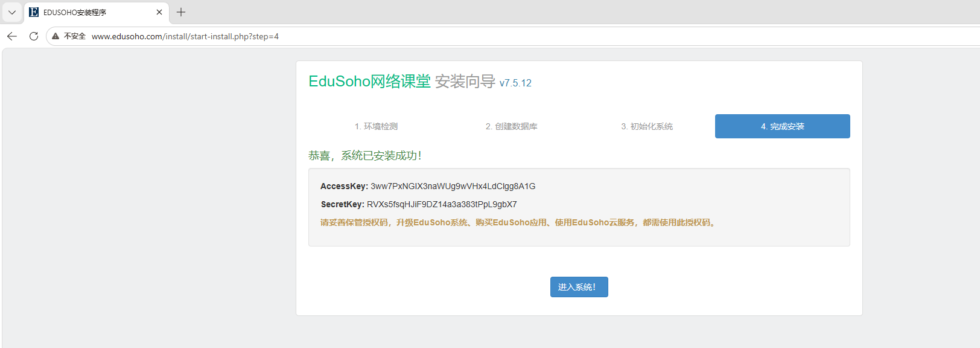Click the EDUSOHO tab favicon
This screenshot has height=348, width=980.
[34, 12]
